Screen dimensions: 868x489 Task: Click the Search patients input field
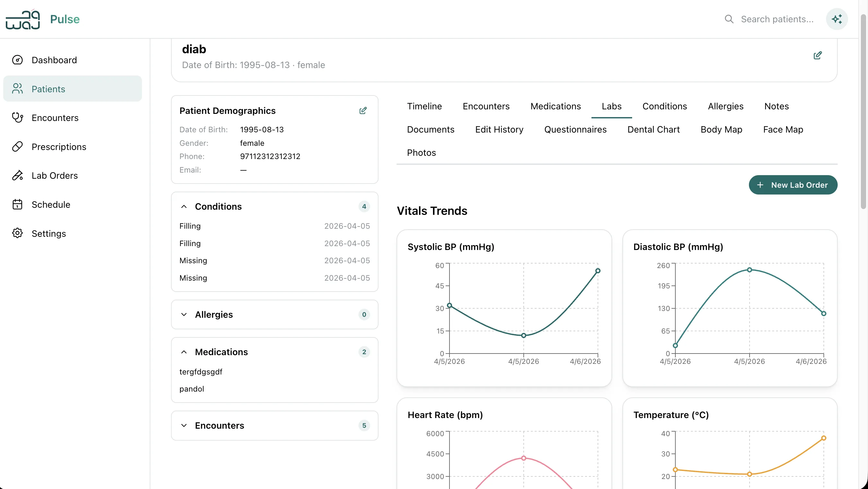tap(777, 19)
